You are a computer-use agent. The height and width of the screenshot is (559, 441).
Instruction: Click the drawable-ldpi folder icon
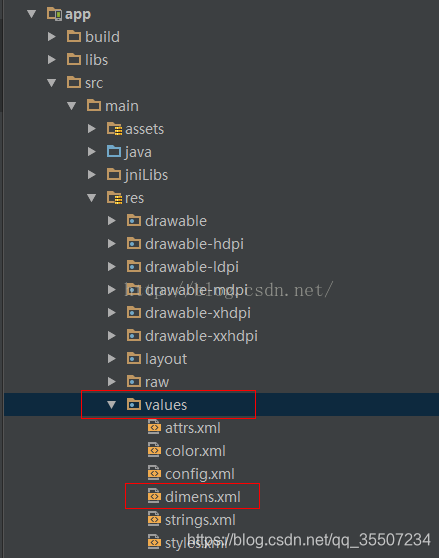(134, 266)
